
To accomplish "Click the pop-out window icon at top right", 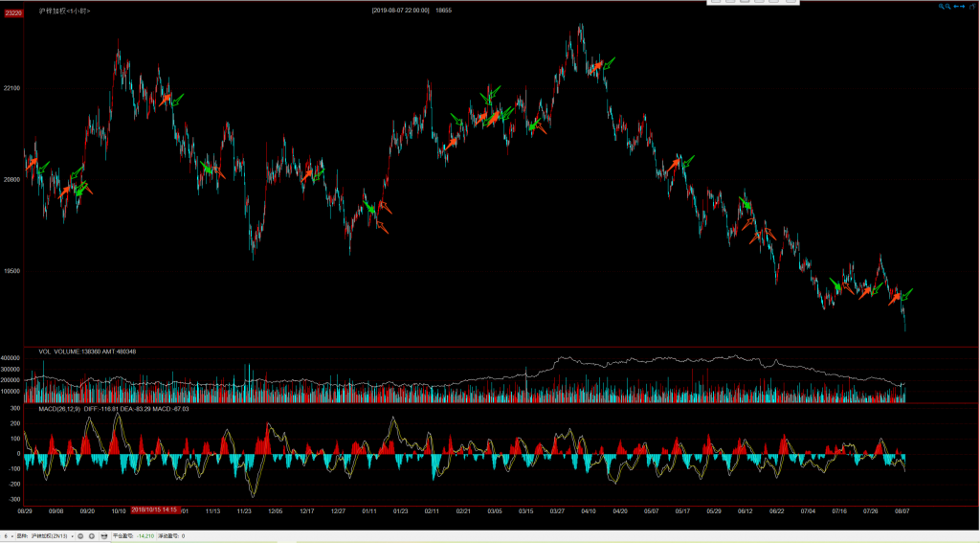I will (x=971, y=6).
